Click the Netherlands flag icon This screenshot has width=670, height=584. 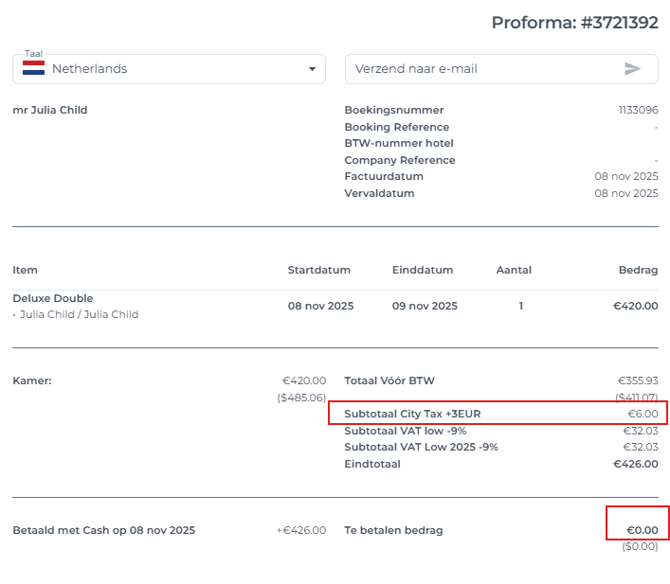(34, 69)
